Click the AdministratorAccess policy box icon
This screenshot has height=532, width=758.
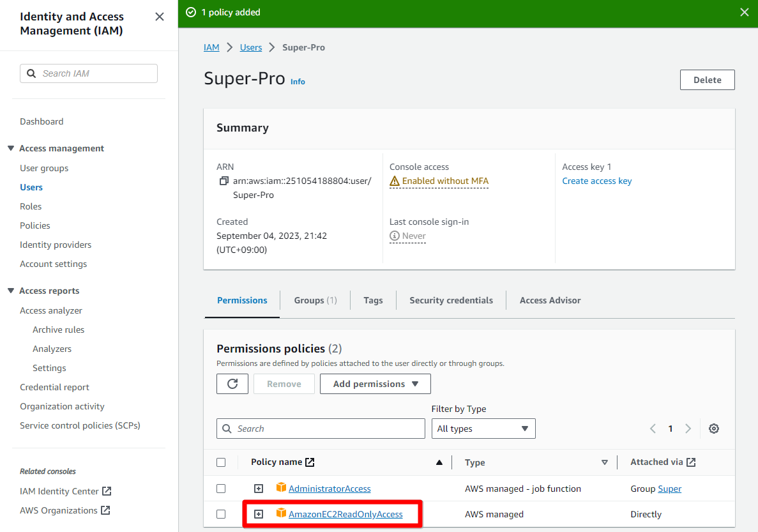tap(281, 487)
